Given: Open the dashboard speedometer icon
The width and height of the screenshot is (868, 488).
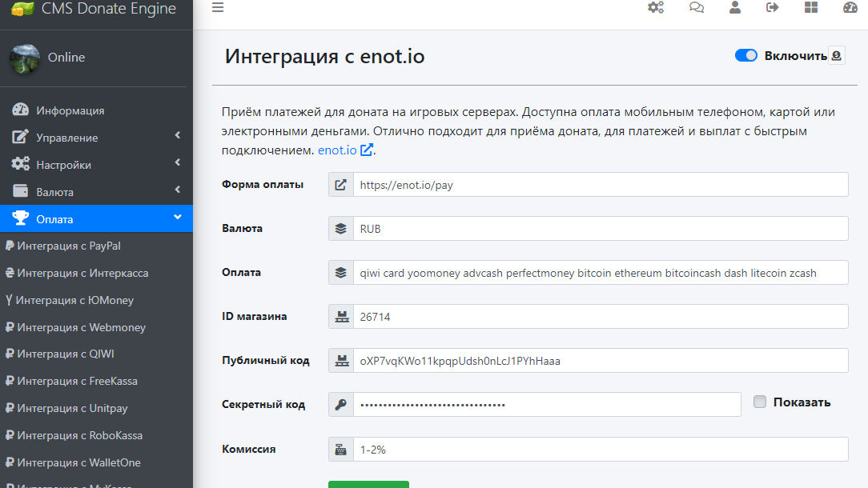Looking at the screenshot, I should pos(850,8).
